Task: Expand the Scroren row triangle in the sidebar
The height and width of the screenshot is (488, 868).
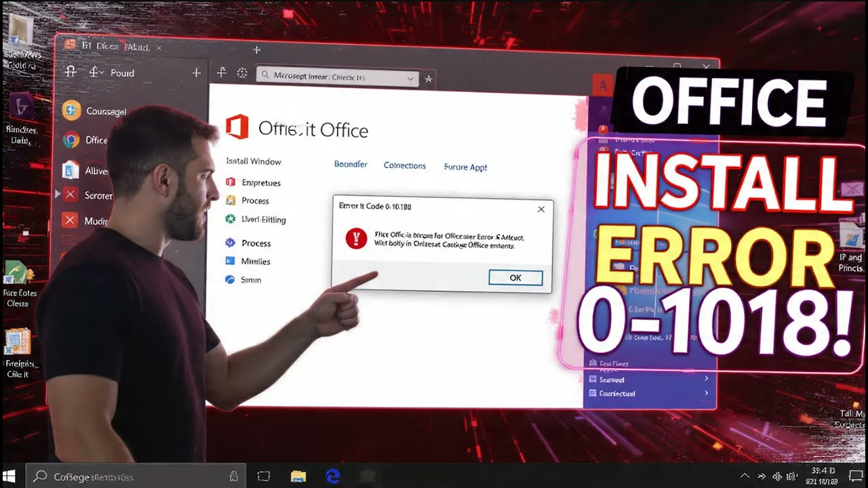Action: click(x=58, y=195)
